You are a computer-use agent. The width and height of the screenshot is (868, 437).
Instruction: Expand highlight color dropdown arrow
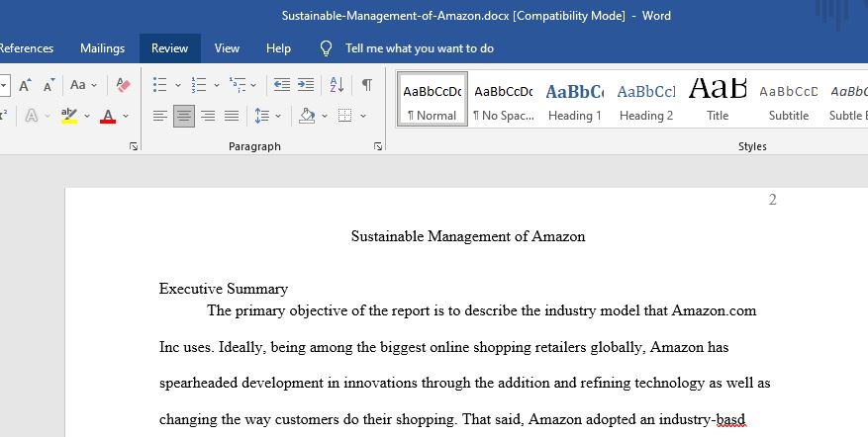pos(87,116)
